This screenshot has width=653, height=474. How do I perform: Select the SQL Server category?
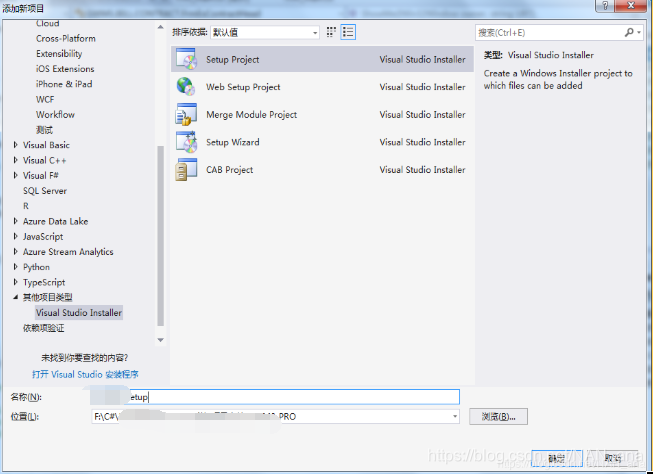point(45,191)
